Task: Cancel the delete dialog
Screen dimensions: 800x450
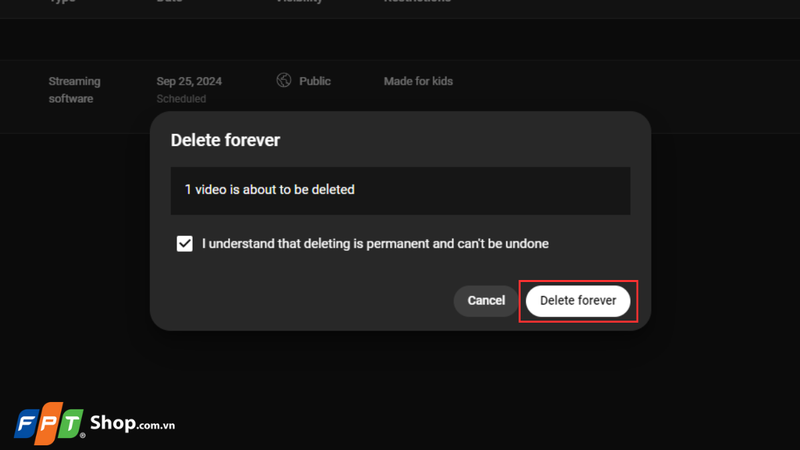Action: 486,301
